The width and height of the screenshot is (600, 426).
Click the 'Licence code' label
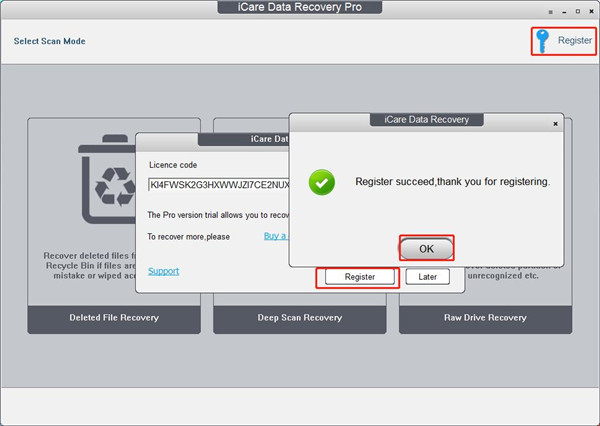tap(173, 165)
